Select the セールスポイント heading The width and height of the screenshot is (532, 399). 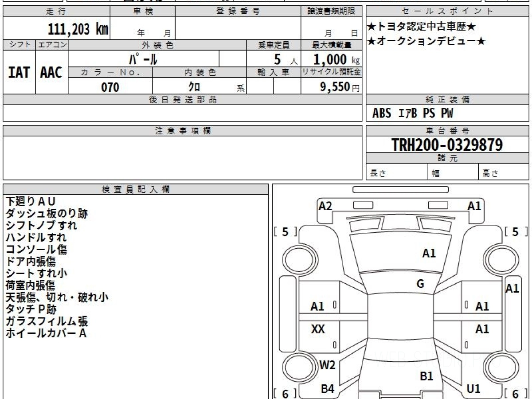pos(447,12)
